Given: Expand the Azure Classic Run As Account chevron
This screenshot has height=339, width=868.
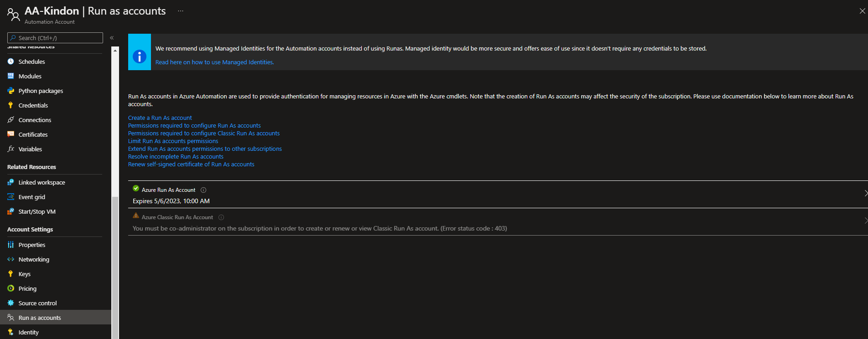Looking at the screenshot, I should point(865,221).
